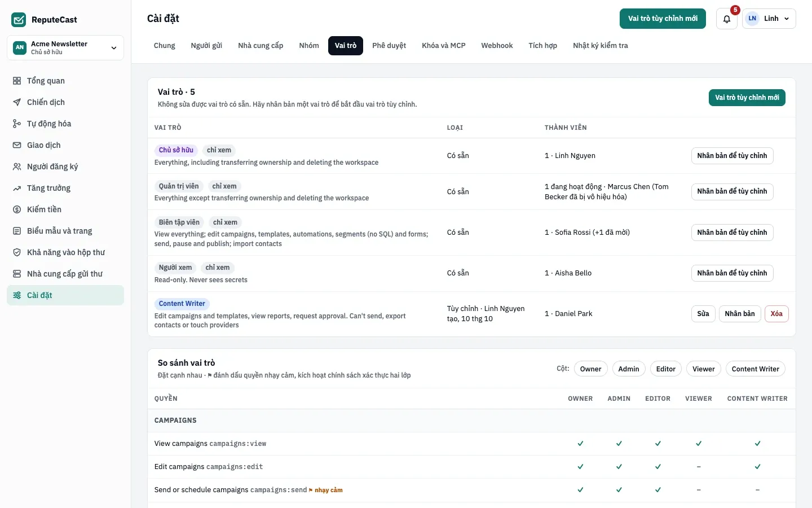Click header Vai trò tùy chỉnh mới button
Screen dimensions: 812x508
(x=663, y=19)
